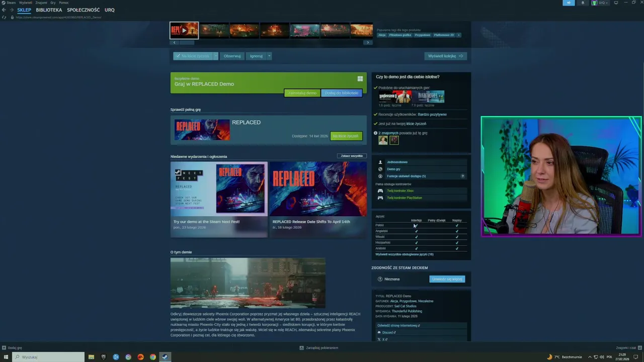Open the notifications bell
Viewport: 644px width, 362px height.
583,3
